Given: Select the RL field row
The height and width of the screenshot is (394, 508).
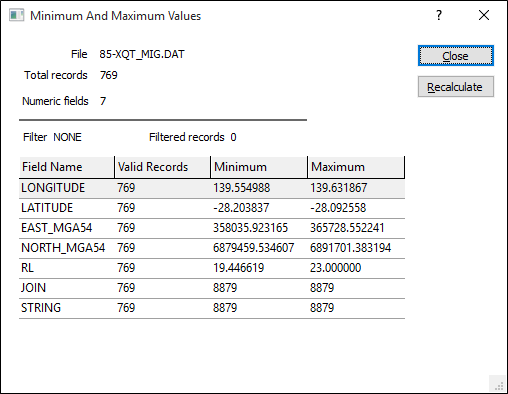Looking at the screenshot, I should tap(212, 268).
